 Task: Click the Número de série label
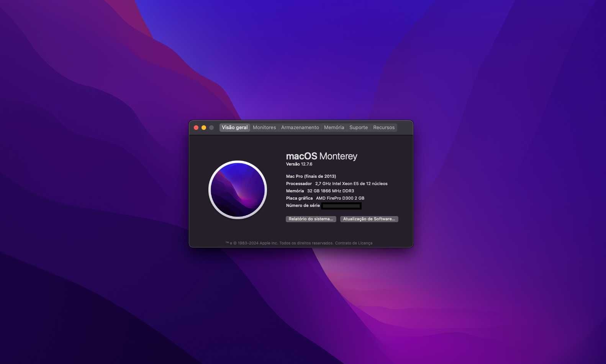tap(303, 205)
